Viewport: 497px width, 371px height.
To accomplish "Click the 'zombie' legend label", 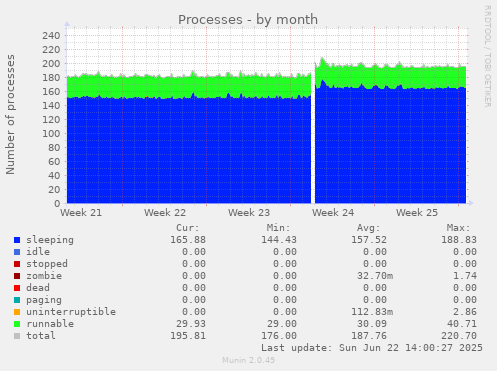I will (x=44, y=276).
